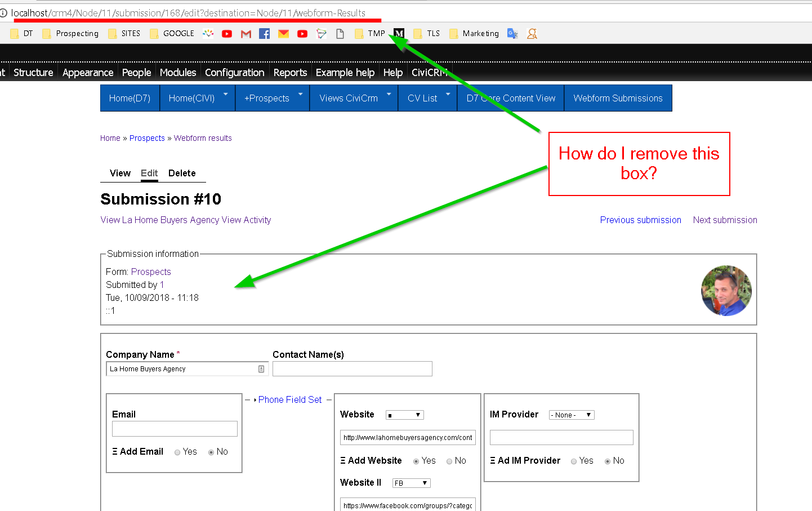Expand the Home(CIVI) menu arrow

click(x=226, y=94)
